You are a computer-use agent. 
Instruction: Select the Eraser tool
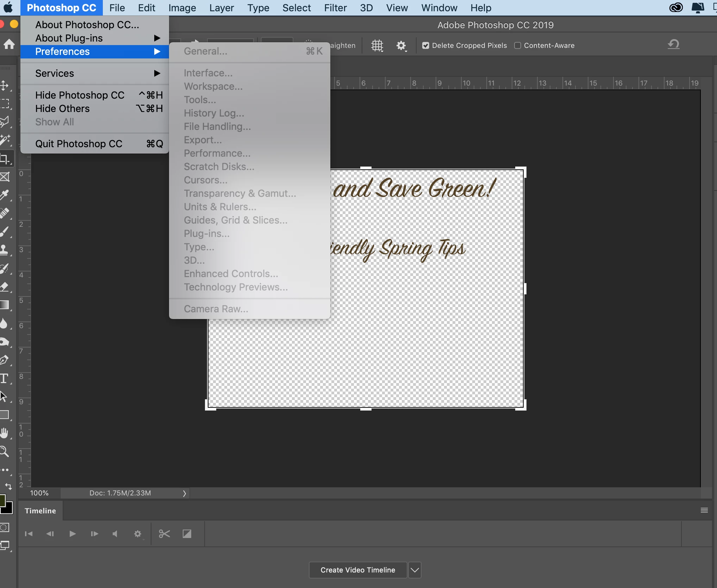tap(4, 287)
